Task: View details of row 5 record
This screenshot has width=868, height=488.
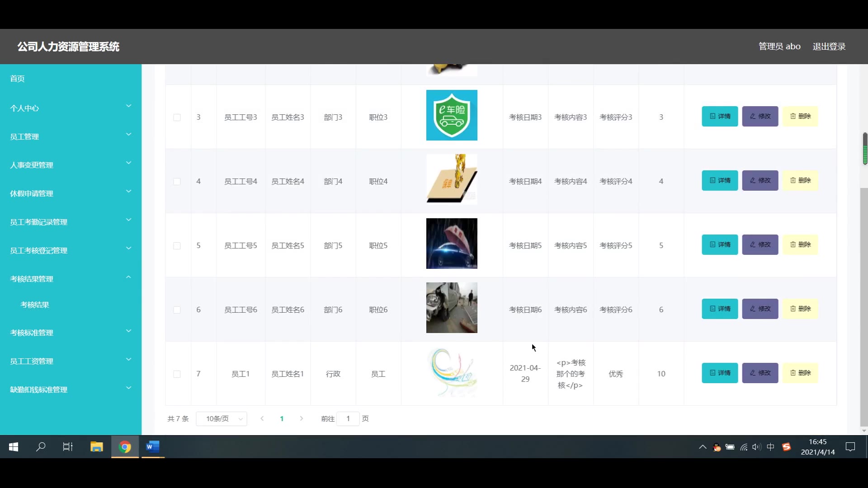Action: coord(720,244)
